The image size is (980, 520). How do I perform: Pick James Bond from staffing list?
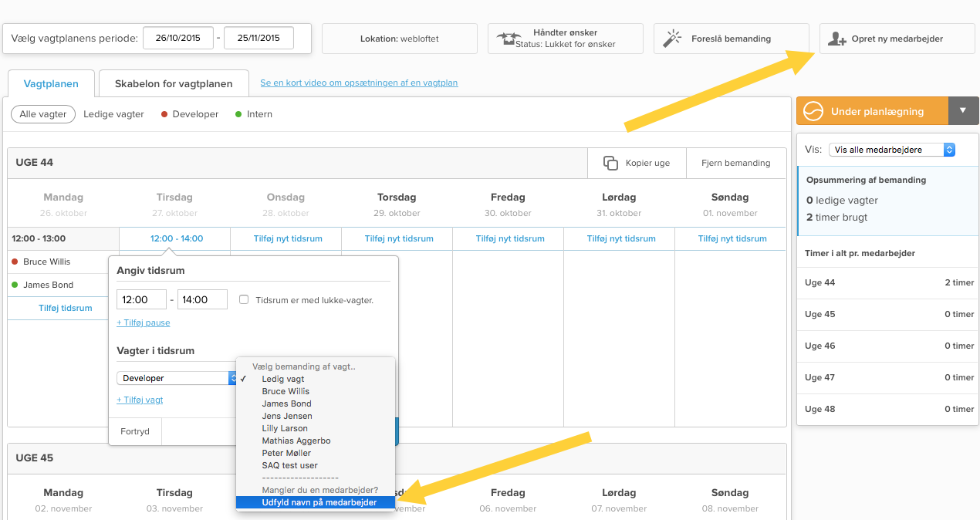click(286, 404)
